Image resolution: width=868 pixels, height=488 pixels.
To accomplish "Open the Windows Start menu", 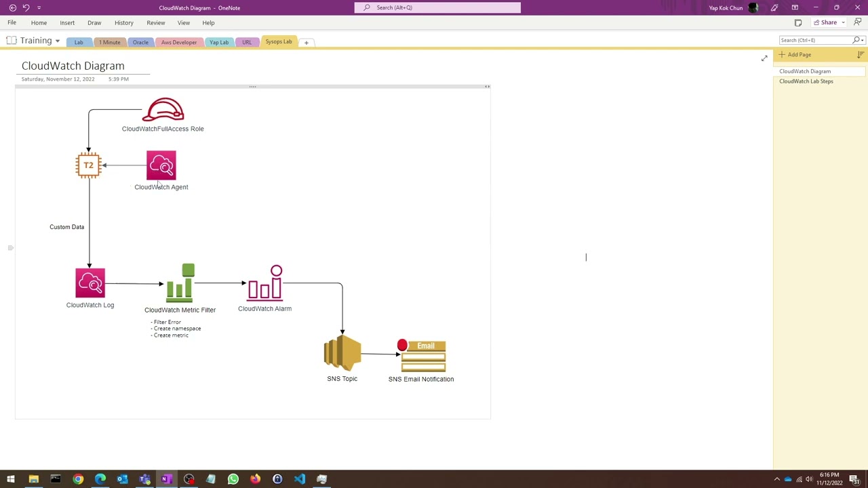I will (x=11, y=479).
